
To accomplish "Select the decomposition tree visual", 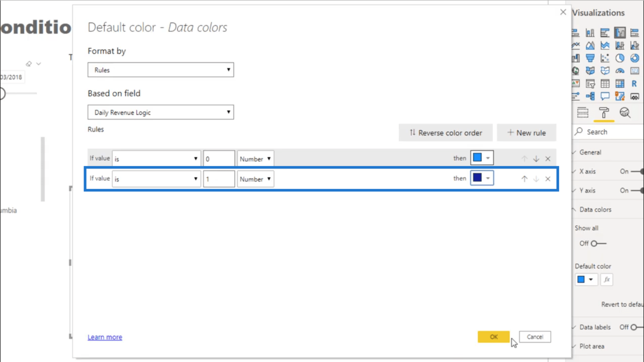I will pos(590,96).
